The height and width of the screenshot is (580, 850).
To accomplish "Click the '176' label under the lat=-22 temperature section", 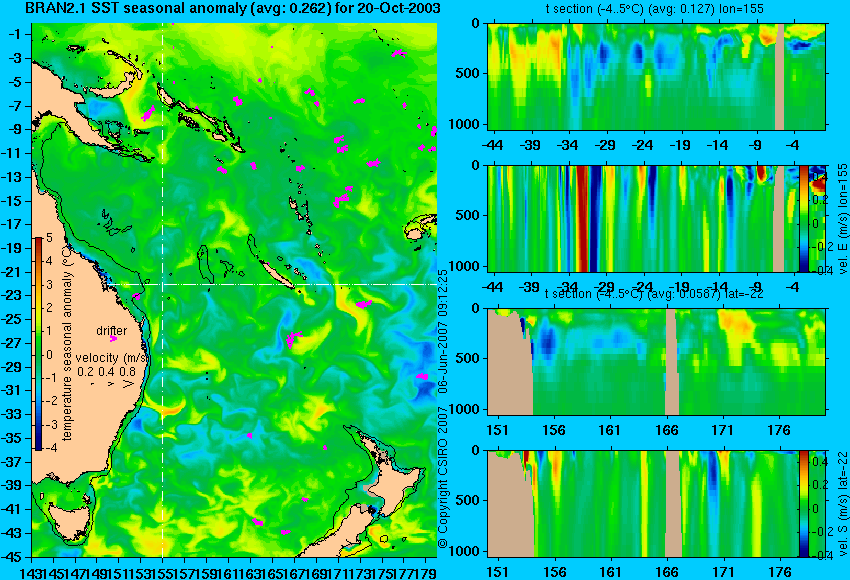I will (x=780, y=430).
